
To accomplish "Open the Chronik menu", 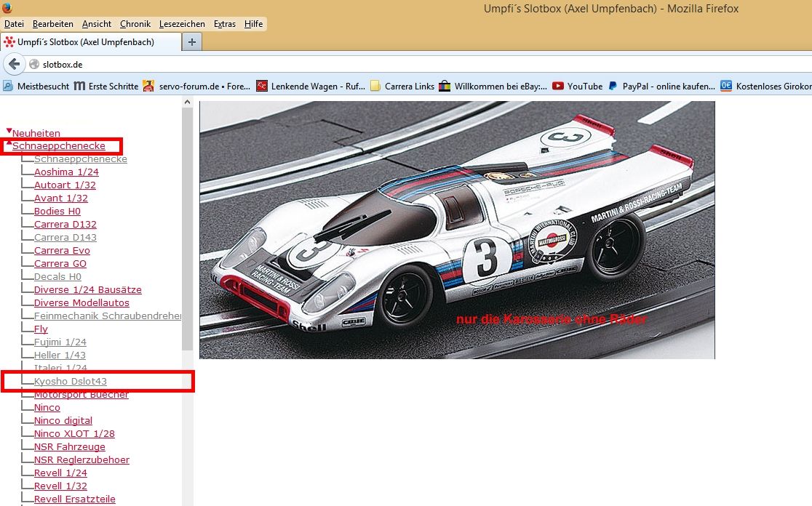I will coord(135,24).
